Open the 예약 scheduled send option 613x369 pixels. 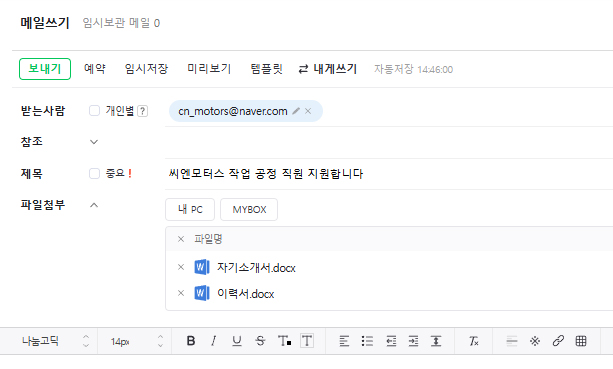click(x=95, y=69)
